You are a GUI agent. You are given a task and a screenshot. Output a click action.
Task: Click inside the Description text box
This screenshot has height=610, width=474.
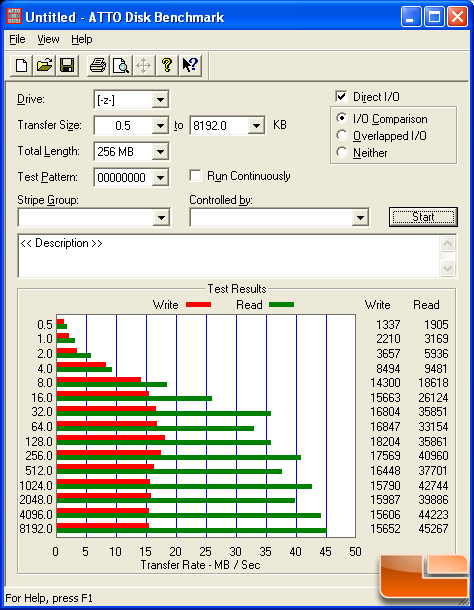(230, 256)
